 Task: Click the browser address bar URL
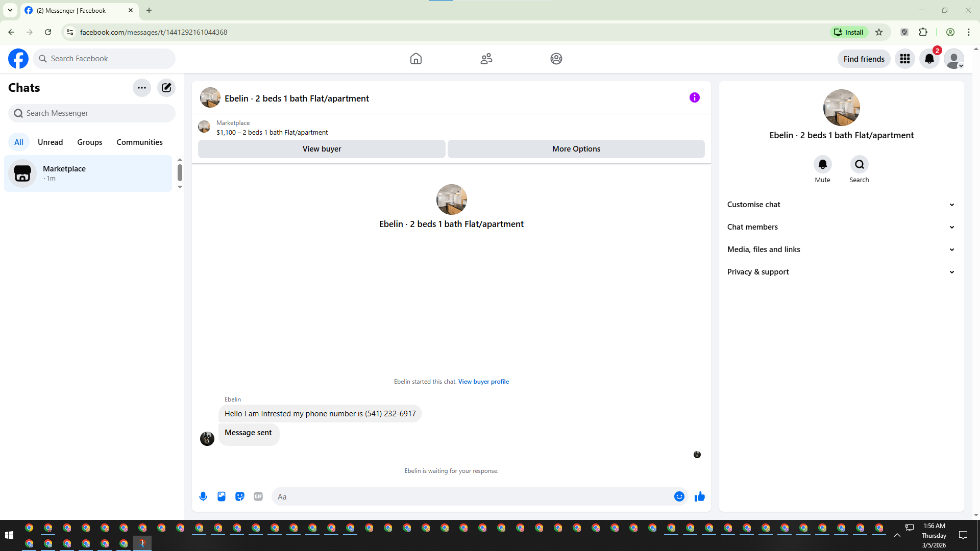pyautogui.click(x=154, y=32)
